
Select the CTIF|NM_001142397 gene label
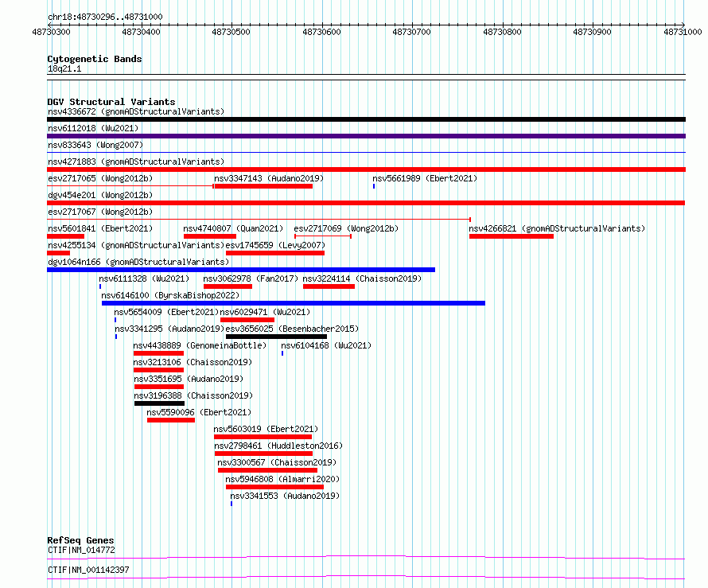click(x=88, y=570)
